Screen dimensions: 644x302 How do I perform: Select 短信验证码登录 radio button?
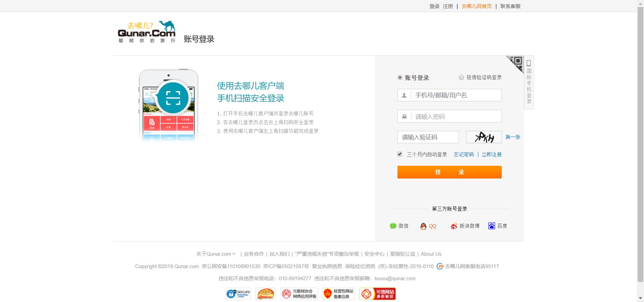pos(461,78)
